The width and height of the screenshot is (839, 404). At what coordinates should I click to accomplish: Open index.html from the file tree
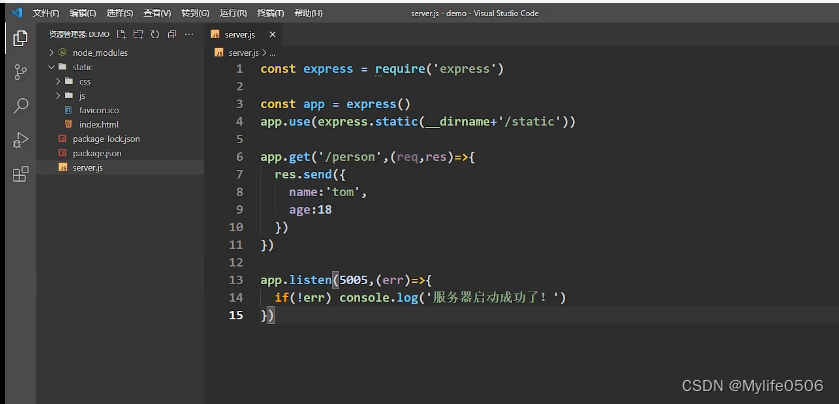pyautogui.click(x=99, y=124)
